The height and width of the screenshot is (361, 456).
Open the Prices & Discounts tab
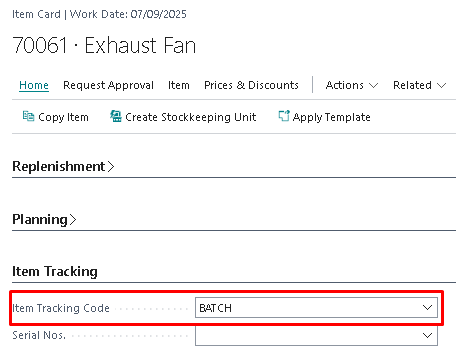point(251,85)
